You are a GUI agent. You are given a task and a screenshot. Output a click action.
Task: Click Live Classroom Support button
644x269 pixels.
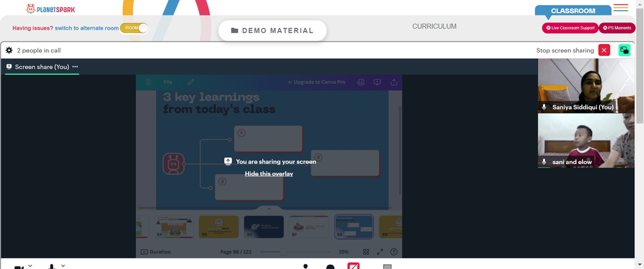point(570,28)
